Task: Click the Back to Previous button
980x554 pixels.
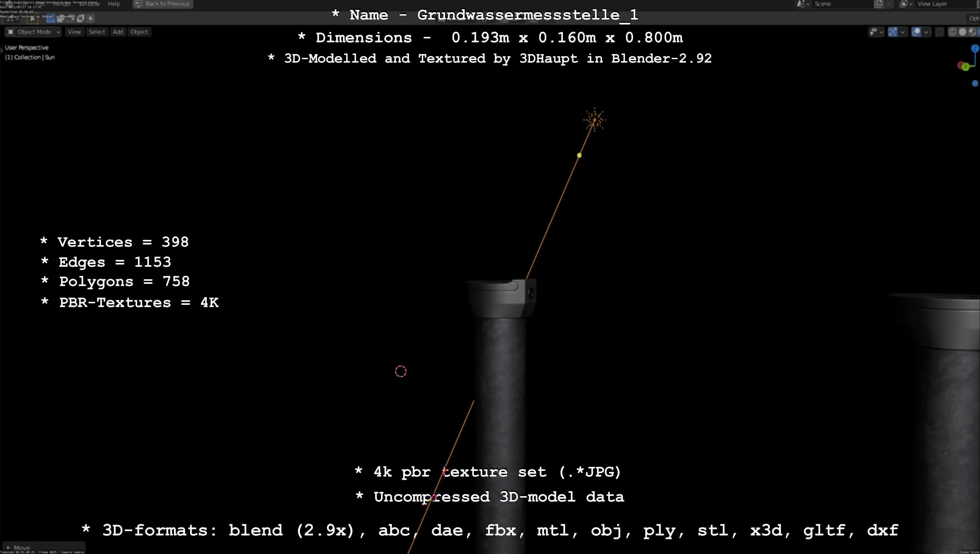Action: [x=163, y=4]
